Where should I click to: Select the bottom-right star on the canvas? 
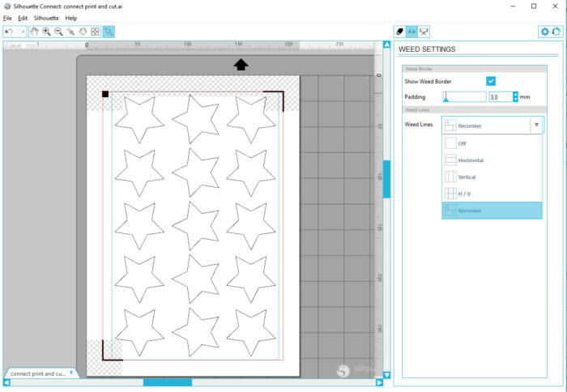(x=251, y=332)
